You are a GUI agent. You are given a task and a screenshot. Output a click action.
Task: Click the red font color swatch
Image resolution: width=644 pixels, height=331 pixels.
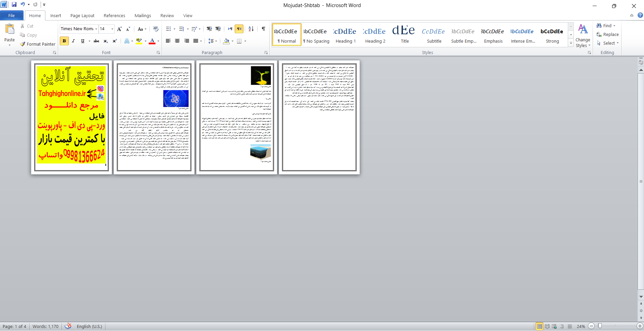click(152, 41)
